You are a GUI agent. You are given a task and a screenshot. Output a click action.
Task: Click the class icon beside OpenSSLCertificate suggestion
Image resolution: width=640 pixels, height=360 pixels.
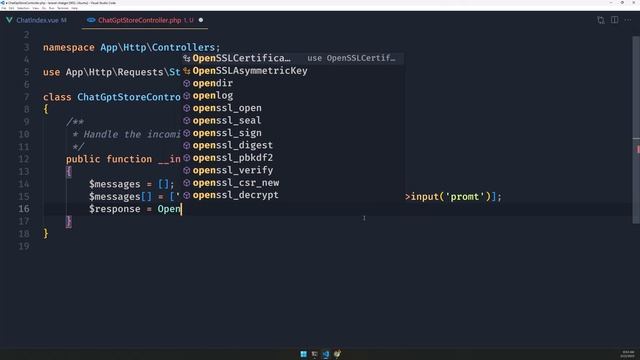click(x=187, y=58)
